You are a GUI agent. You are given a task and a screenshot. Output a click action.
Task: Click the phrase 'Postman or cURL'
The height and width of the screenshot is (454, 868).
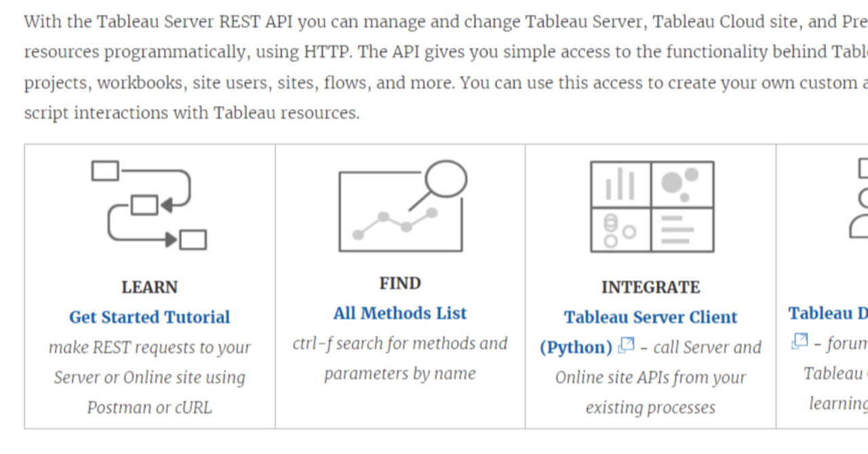[149, 407]
